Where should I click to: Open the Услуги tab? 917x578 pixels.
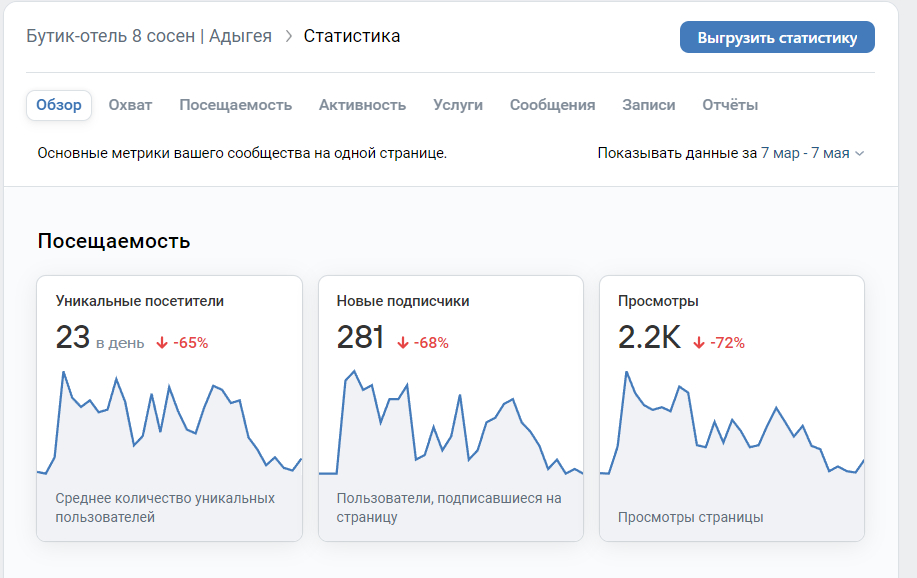point(458,105)
